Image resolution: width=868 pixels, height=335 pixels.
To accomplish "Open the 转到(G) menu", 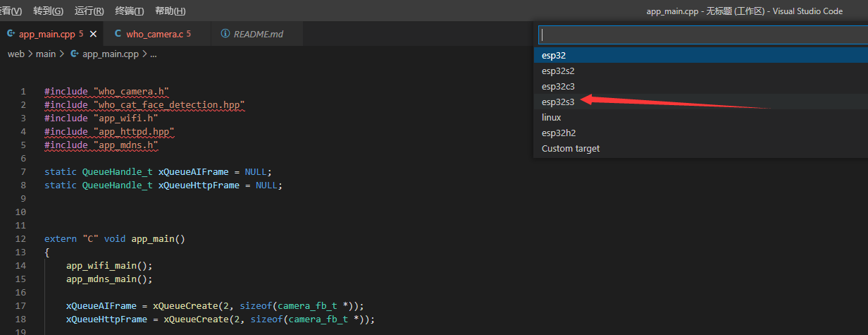I will (x=48, y=11).
